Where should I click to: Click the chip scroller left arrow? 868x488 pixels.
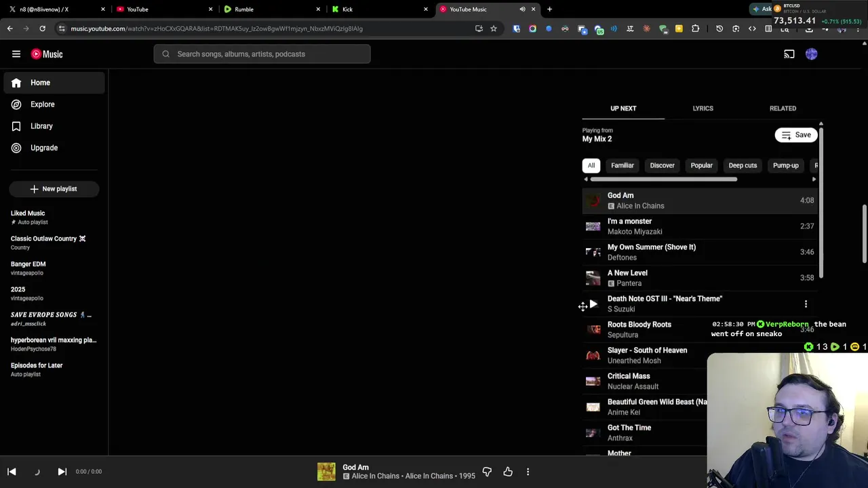(586, 180)
